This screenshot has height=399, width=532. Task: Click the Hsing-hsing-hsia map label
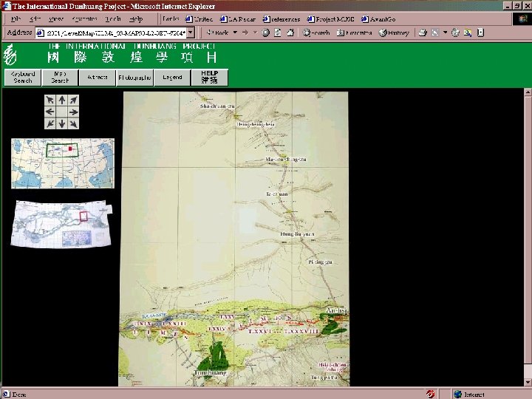tap(256, 125)
